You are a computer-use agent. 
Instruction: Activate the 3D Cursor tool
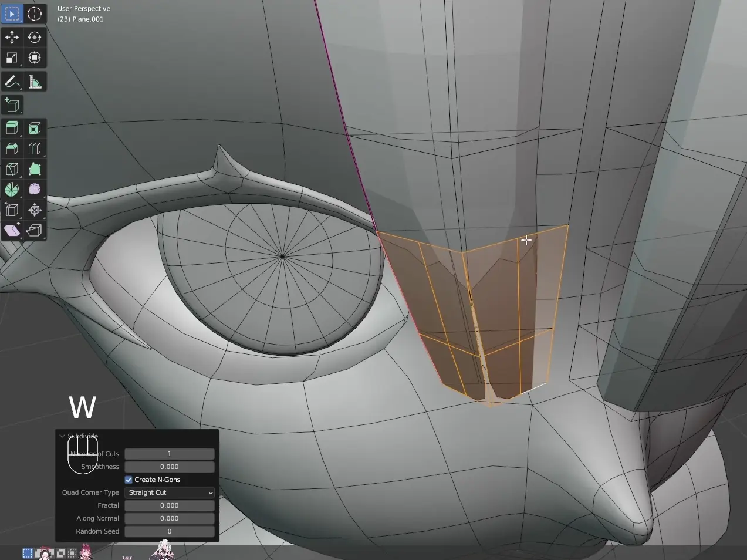pyautogui.click(x=35, y=14)
